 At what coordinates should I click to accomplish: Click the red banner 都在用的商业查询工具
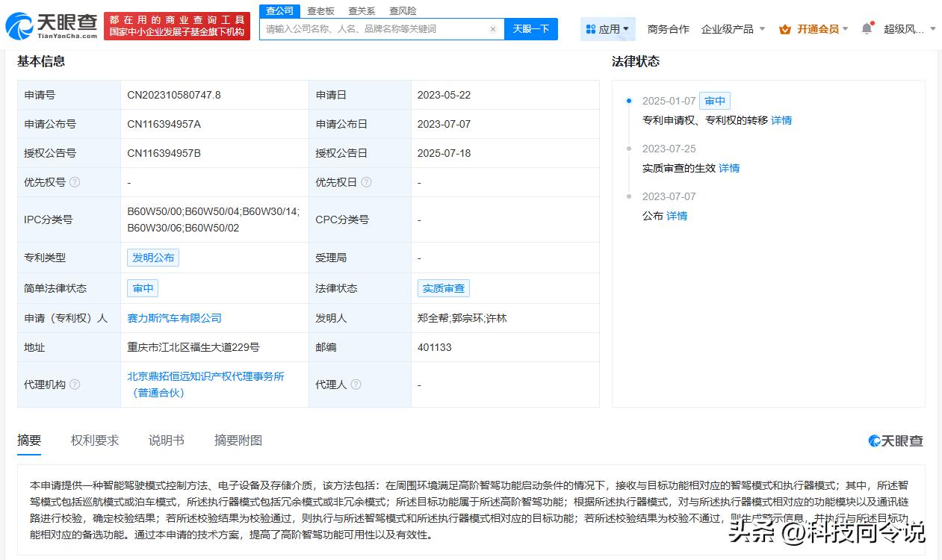pos(177,26)
